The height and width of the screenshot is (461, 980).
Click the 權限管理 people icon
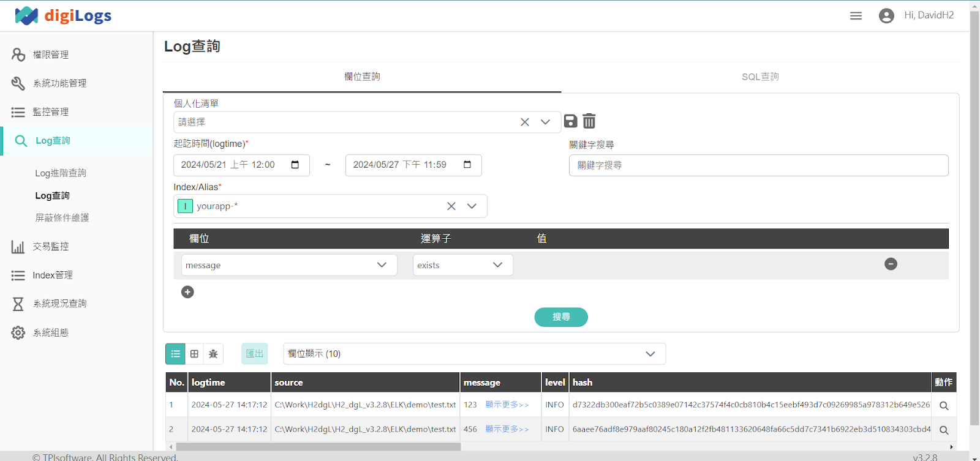pos(18,54)
